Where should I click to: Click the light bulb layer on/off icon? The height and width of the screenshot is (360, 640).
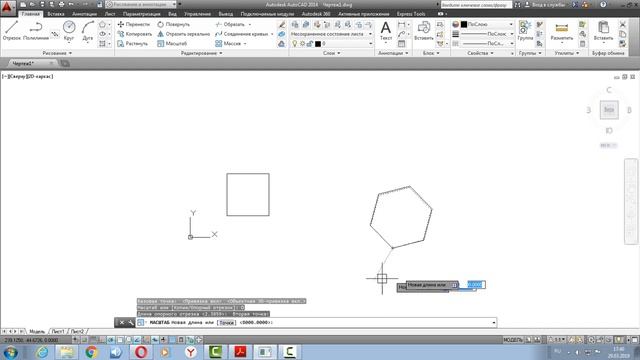click(294, 44)
